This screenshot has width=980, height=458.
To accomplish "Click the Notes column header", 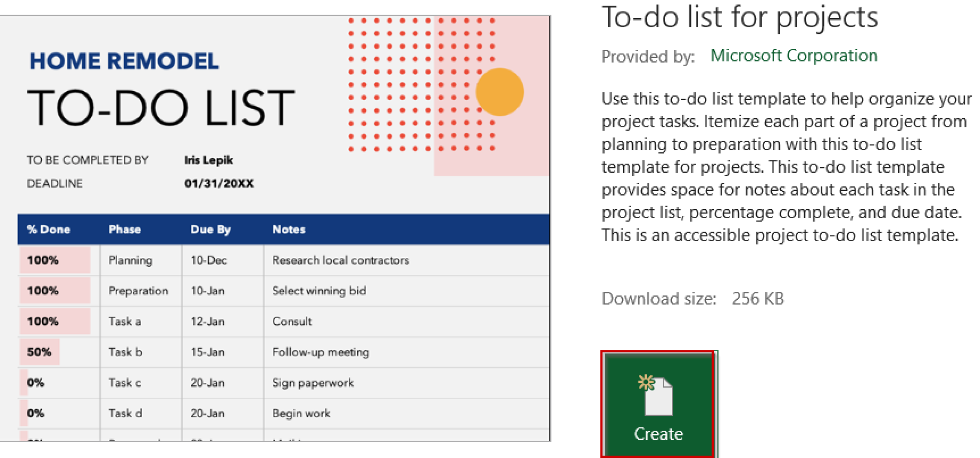I will 288,229.
